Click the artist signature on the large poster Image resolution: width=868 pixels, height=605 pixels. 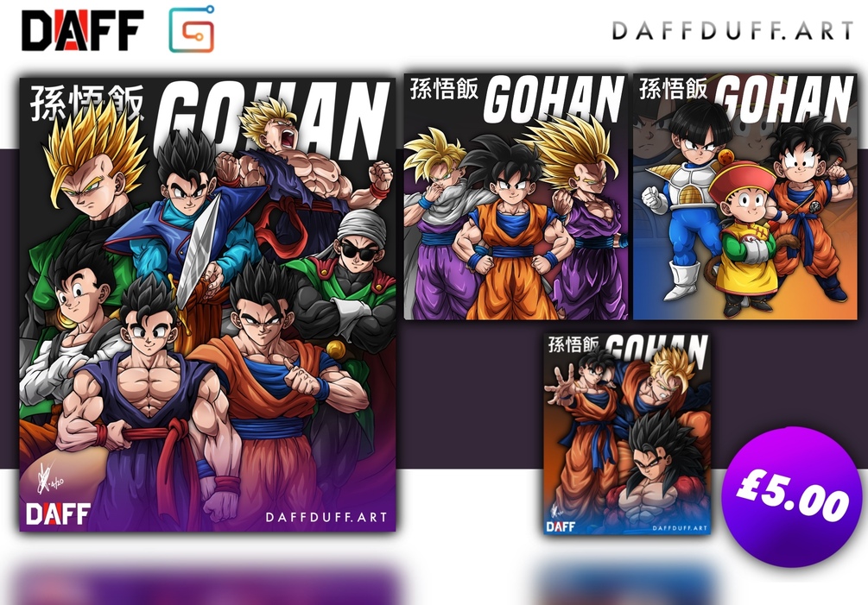(48, 478)
